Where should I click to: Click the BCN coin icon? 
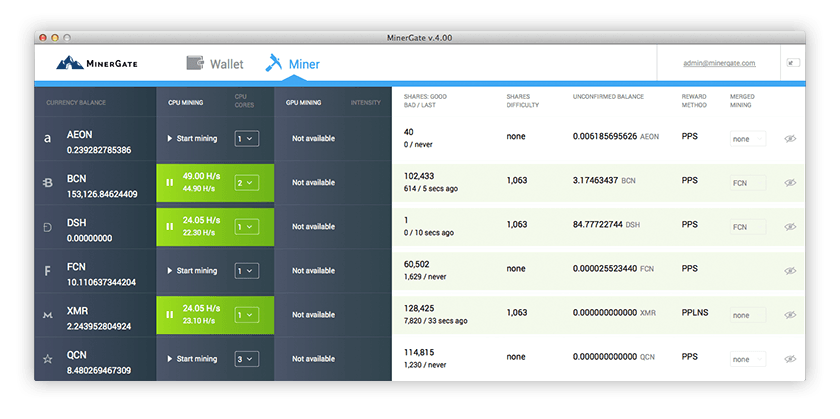(x=47, y=183)
